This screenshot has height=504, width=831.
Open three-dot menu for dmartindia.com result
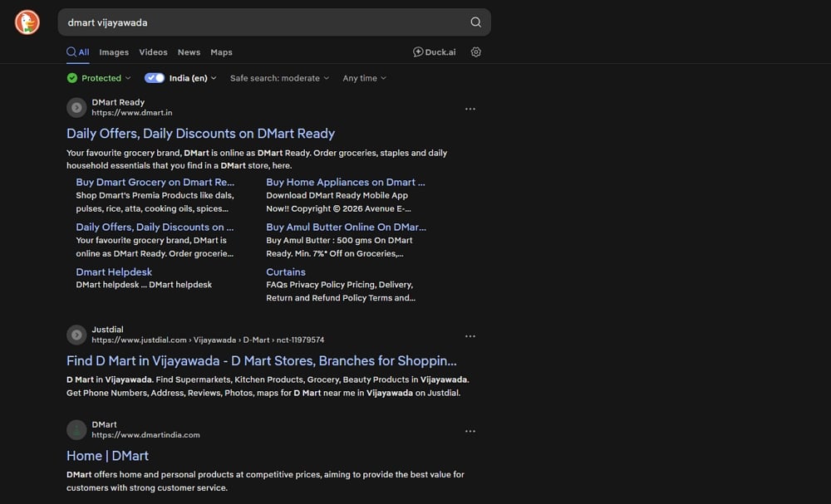tap(470, 432)
